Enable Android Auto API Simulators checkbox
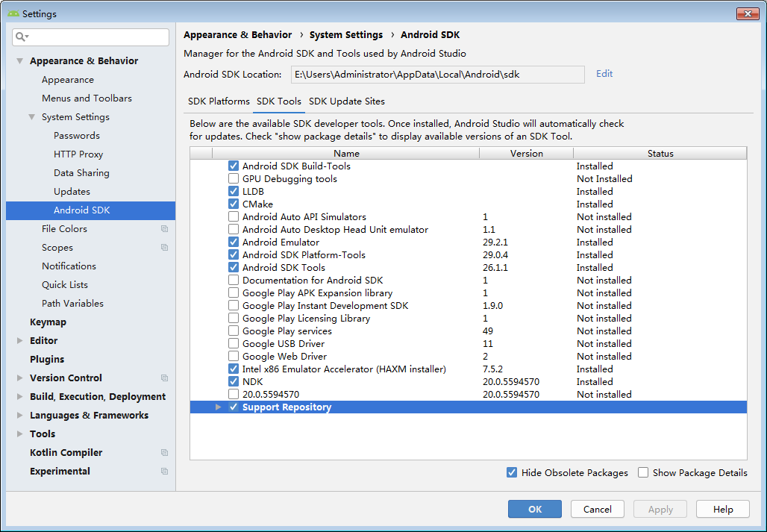This screenshot has height=532, width=767. click(234, 216)
